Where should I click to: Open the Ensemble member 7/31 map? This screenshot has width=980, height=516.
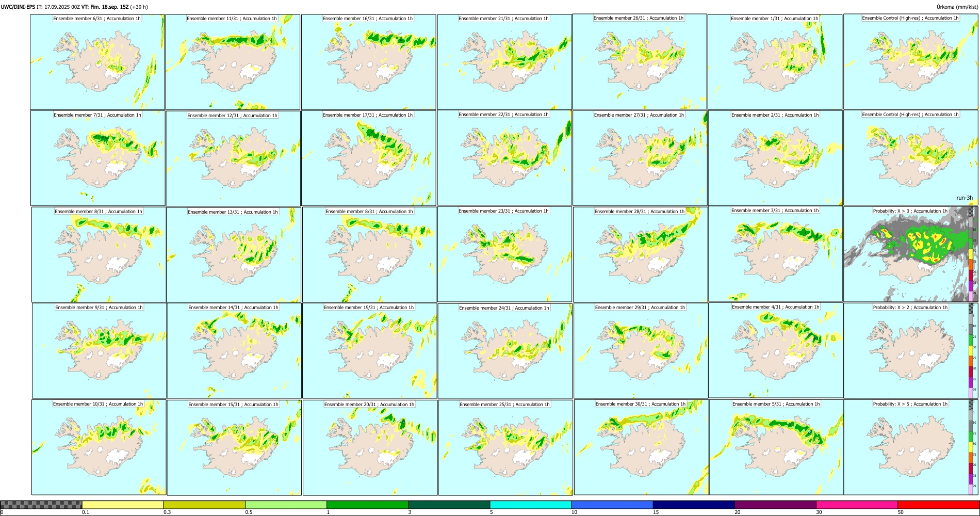[98, 158]
